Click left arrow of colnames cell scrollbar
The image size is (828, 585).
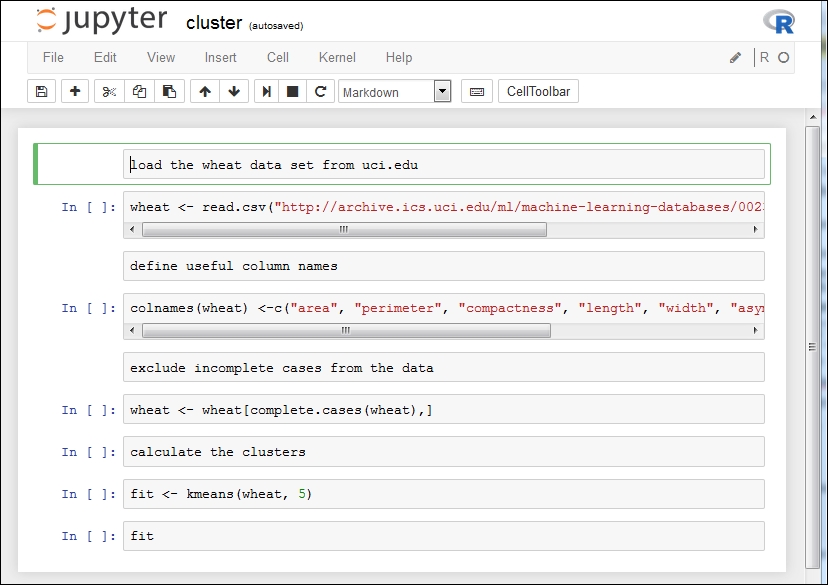[x=132, y=331]
